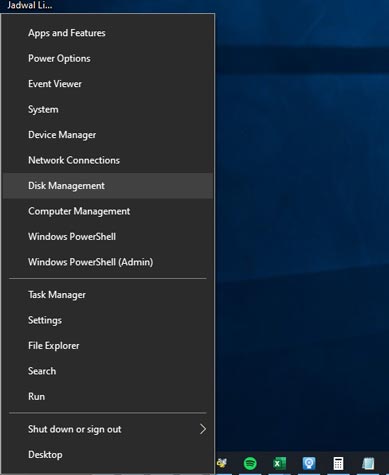Viewport: 389px width, 475px height.
Task: Select the Jadwal Li... desktop label
Action: [30, 5]
